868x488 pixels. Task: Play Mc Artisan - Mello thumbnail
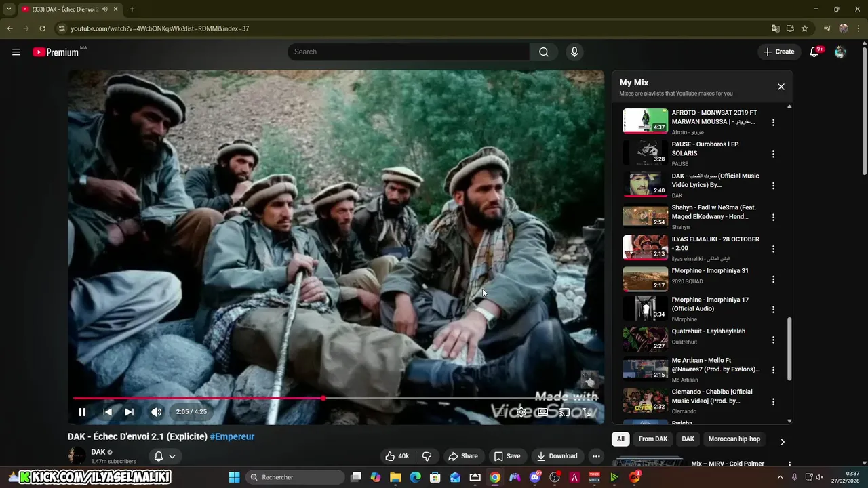click(646, 368)
